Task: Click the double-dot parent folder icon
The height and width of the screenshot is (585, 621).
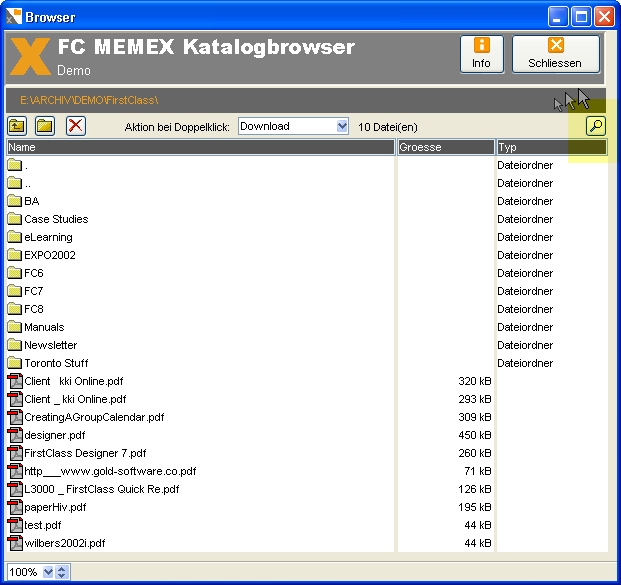Action: 15,183
